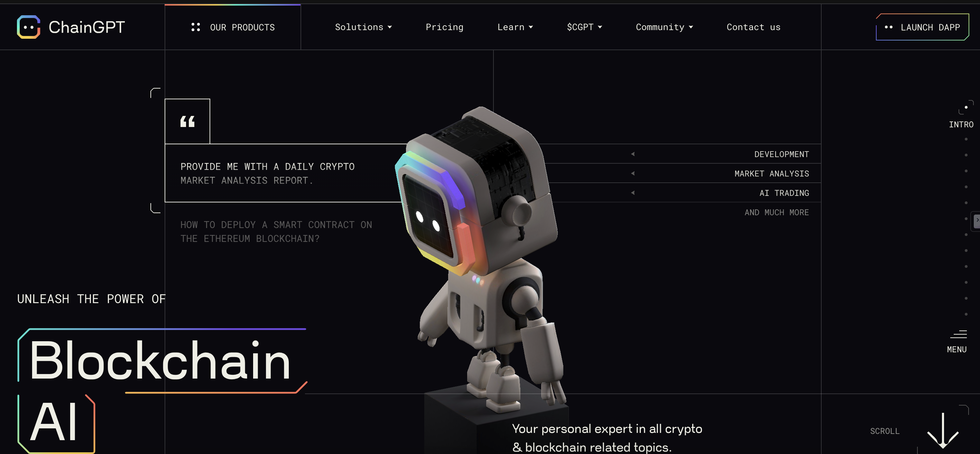The width and height of the screenshot is (980, 454).
Task: Open the Contact us link
Action: click(753, 27)
